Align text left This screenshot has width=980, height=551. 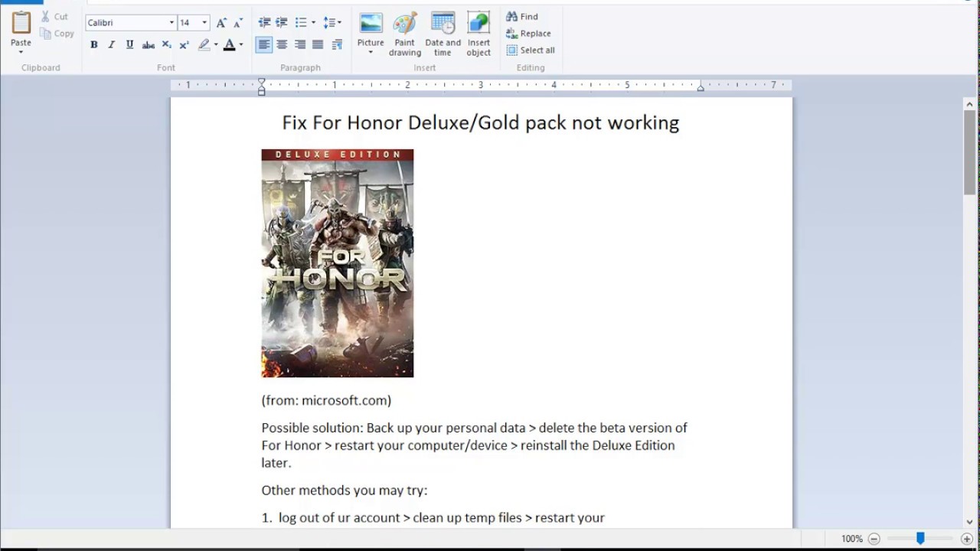[264, 45]
